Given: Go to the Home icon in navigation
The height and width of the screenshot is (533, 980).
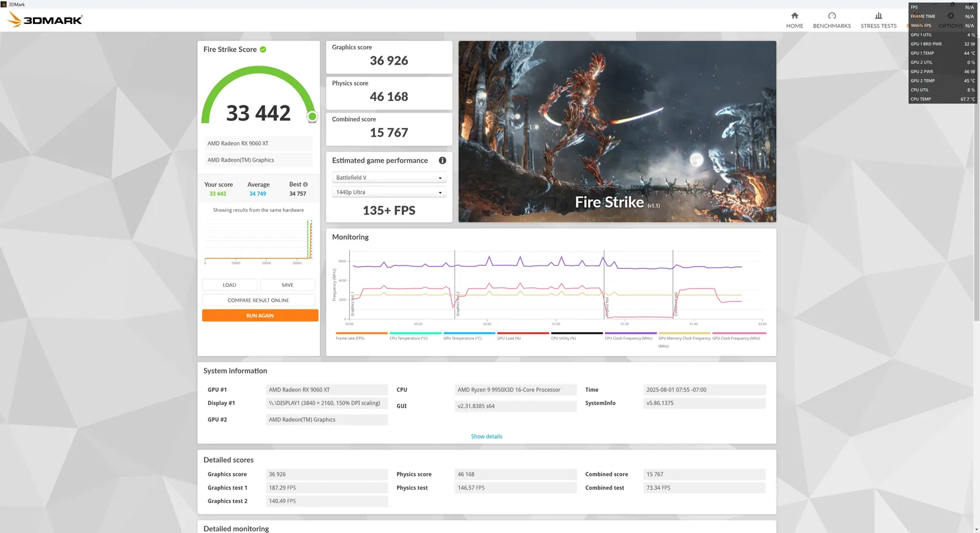Looking at the screenshot, I should pyautogui.click(x=794, y=16).
